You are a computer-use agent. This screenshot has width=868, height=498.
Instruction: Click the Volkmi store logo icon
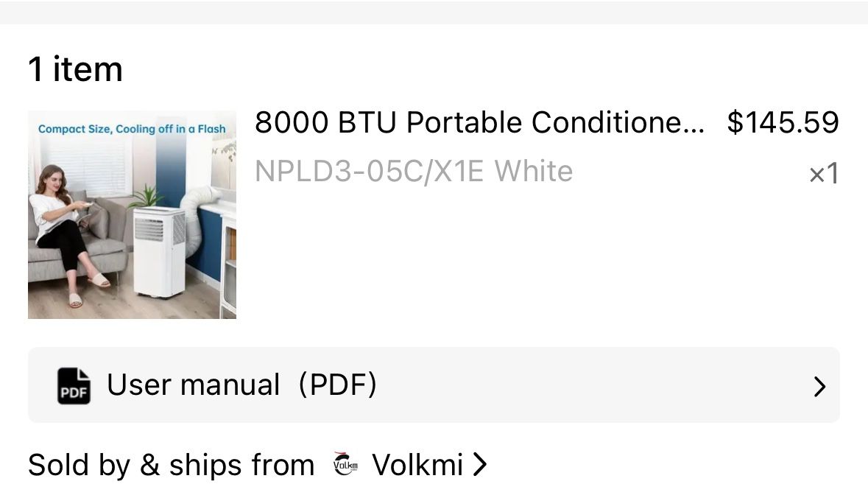point(345,465)
